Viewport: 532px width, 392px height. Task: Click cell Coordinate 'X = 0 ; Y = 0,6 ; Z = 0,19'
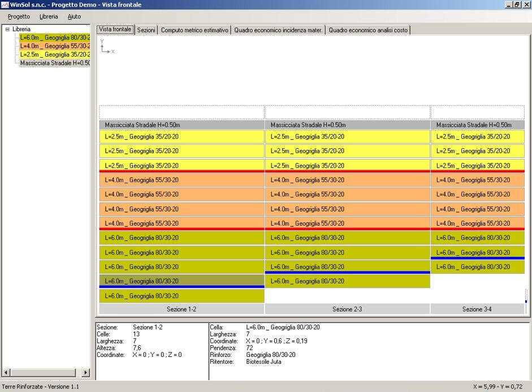pos(277,341)
